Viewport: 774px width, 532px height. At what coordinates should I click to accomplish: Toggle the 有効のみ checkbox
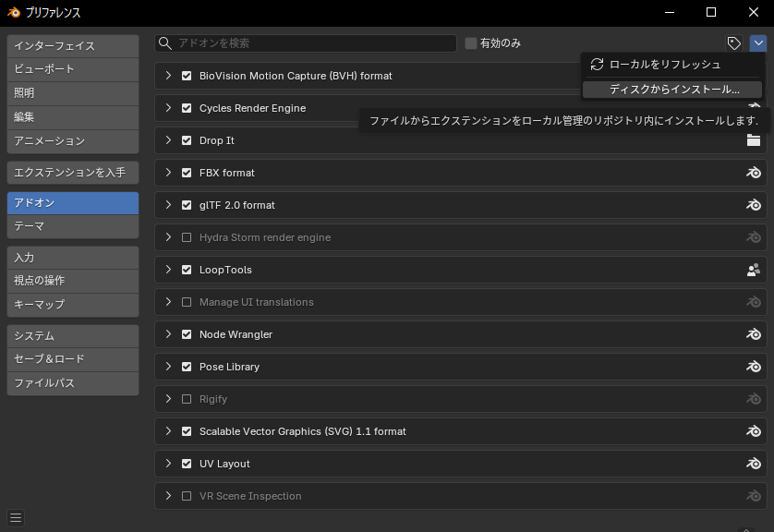coord(471,43)
